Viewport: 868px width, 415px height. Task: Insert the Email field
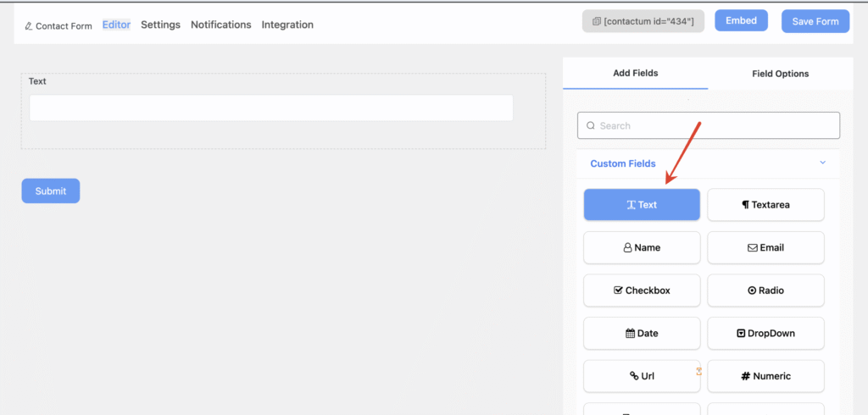click(x=765, y=248)
